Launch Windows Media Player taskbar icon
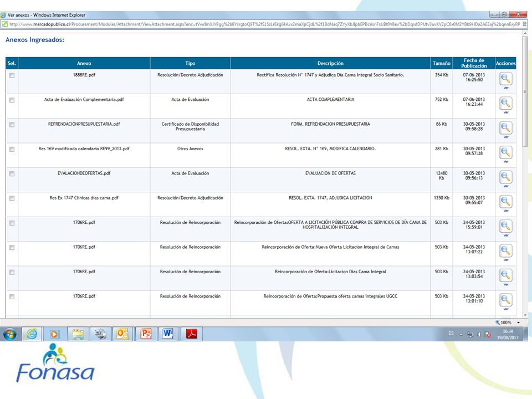The width and height of the screenshot is (532, 399). [x=54, y=334]
